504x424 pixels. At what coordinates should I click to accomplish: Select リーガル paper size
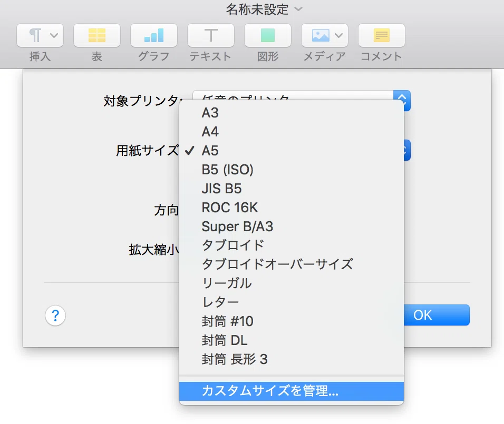pyautogui.click(x=291, y=283)
